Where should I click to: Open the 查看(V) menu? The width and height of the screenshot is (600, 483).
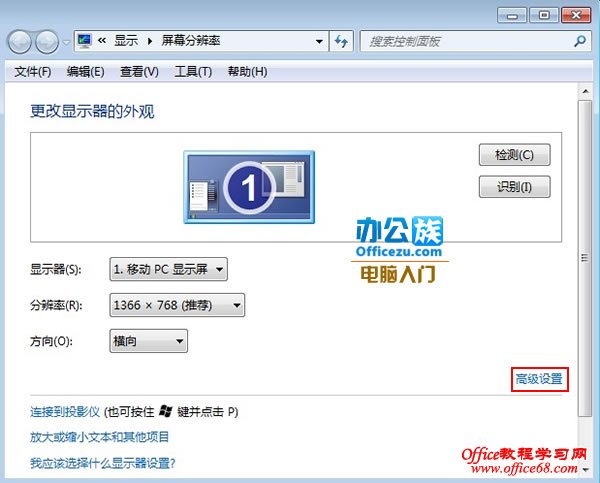click(x=139, y=72)
